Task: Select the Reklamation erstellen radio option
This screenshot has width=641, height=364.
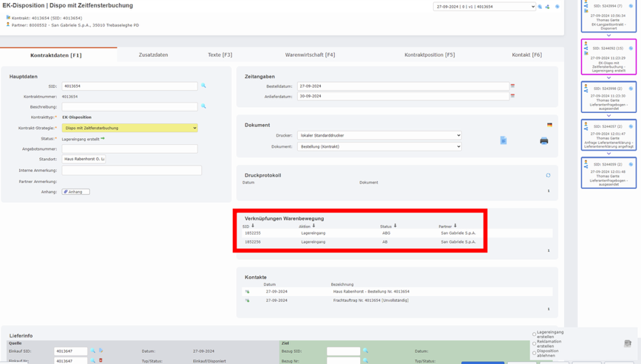Action: click(x=535, y=344)
